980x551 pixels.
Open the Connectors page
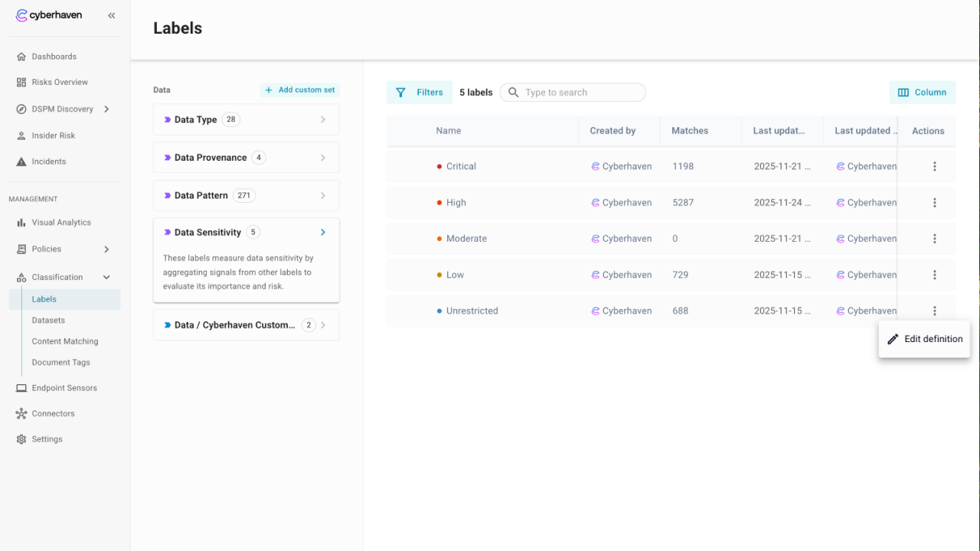point(53,413)
